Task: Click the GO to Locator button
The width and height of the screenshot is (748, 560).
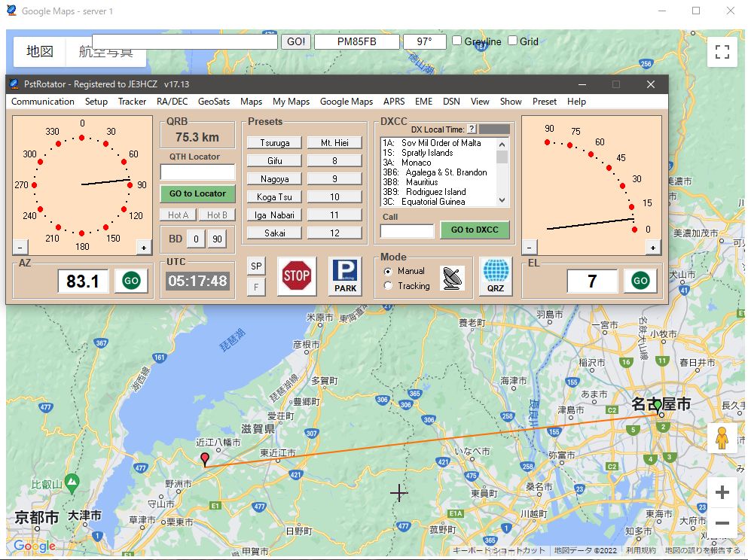Action: [197, 193]
